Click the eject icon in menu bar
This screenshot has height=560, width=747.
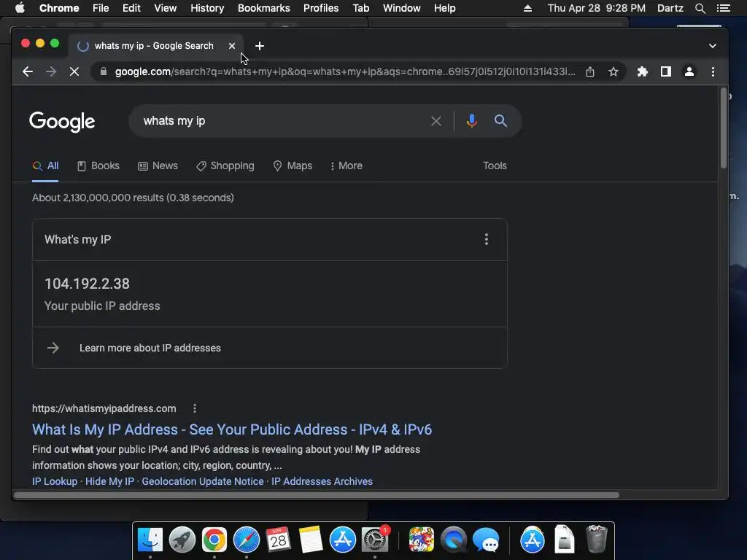click(527, 8)
